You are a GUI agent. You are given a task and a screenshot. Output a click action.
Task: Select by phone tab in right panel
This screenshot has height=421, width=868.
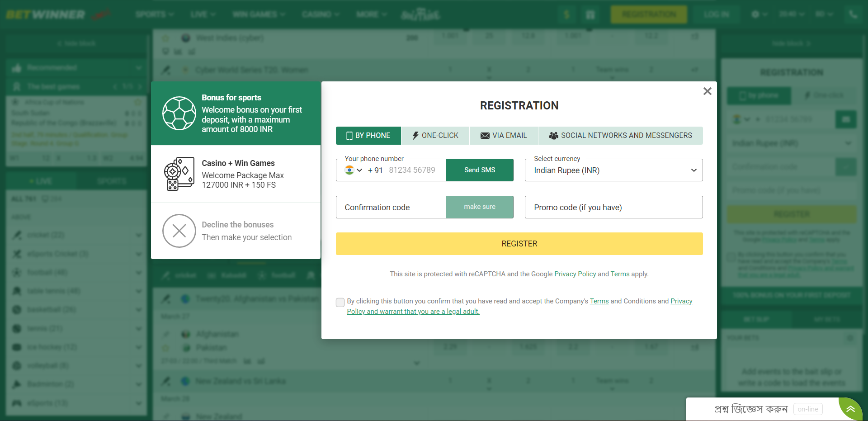(759, 95)
